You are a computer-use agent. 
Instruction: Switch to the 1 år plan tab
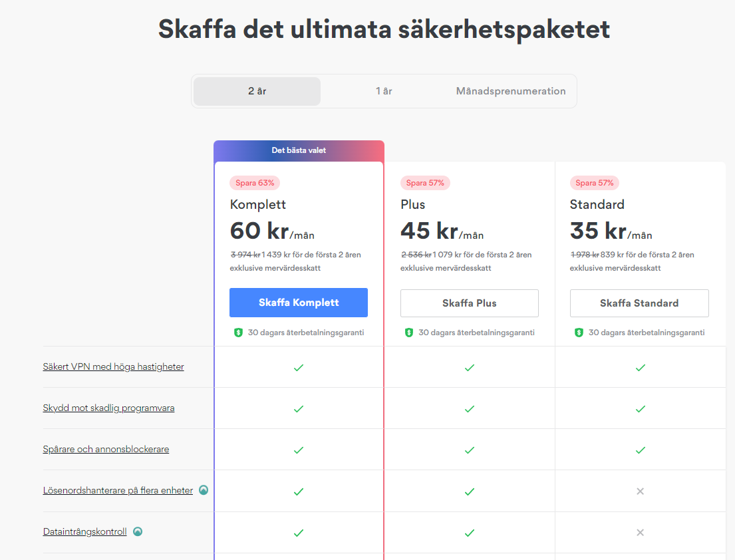tap(384, 91)
